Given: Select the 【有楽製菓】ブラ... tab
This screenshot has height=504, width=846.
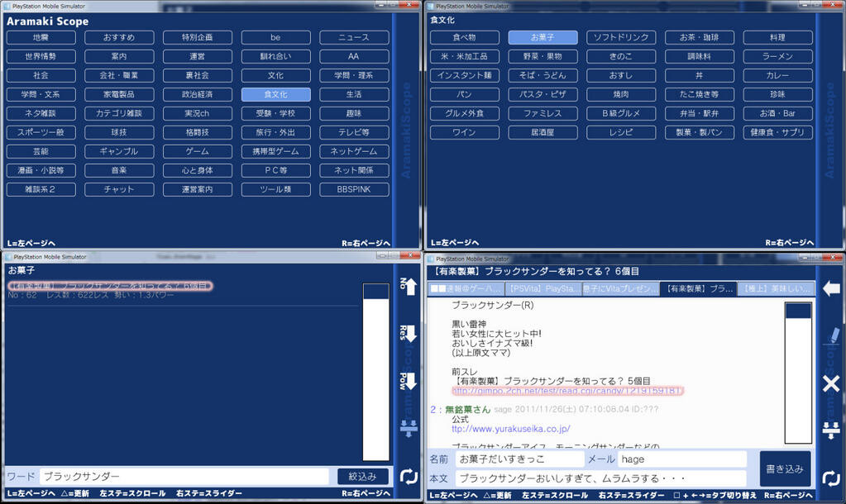Looking at the screenshot, I should [699, 289].
